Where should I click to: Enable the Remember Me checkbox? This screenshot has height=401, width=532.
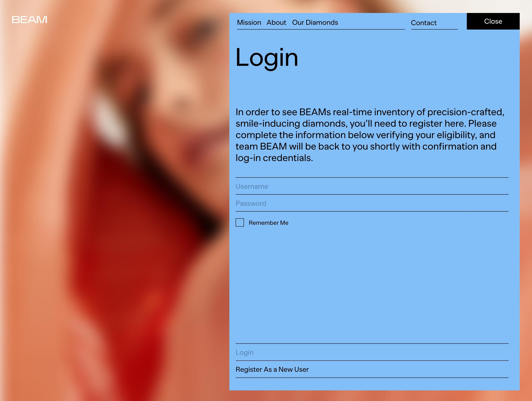[x=239, y=222]
